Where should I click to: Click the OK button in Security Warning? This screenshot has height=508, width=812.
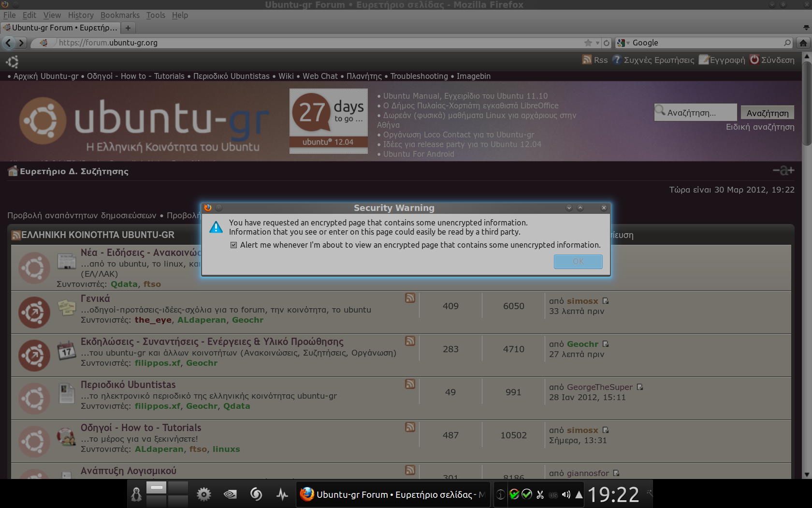(x=578, y=261)
